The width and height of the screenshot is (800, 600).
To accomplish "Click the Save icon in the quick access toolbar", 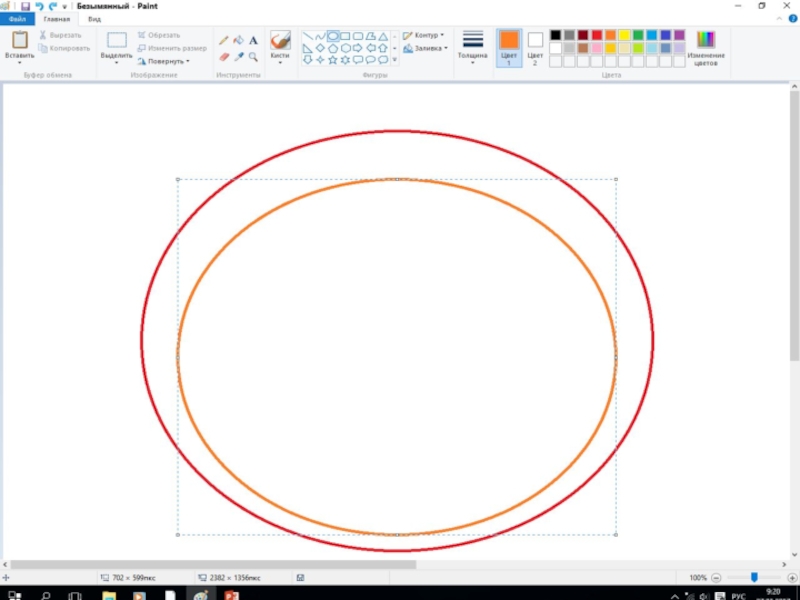I will (x=27, y=6).
